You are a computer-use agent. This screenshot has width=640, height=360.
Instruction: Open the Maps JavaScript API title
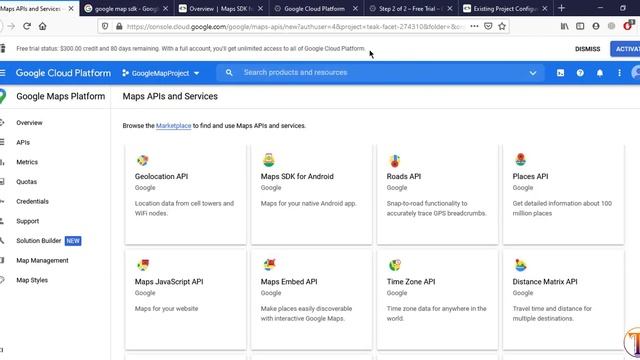coord(169,282)
